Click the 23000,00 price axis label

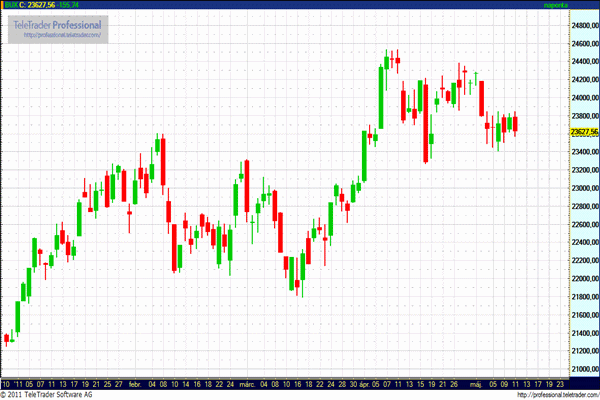point(583,188)
